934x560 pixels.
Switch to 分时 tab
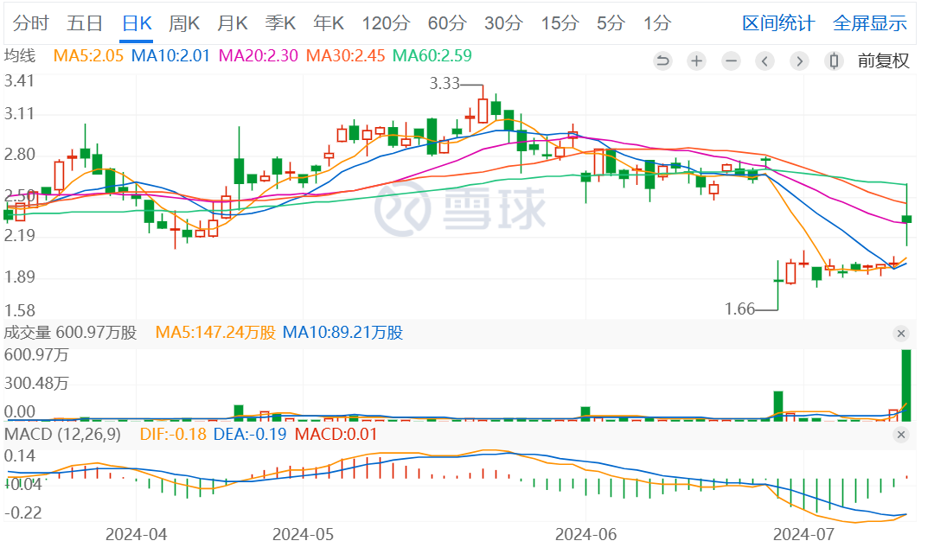(x=30, y=23)
